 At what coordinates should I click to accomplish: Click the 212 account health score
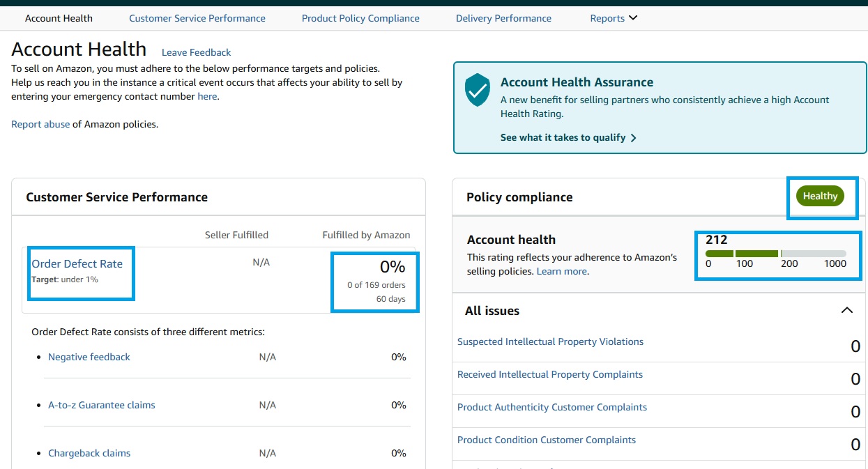pos(716,240)
